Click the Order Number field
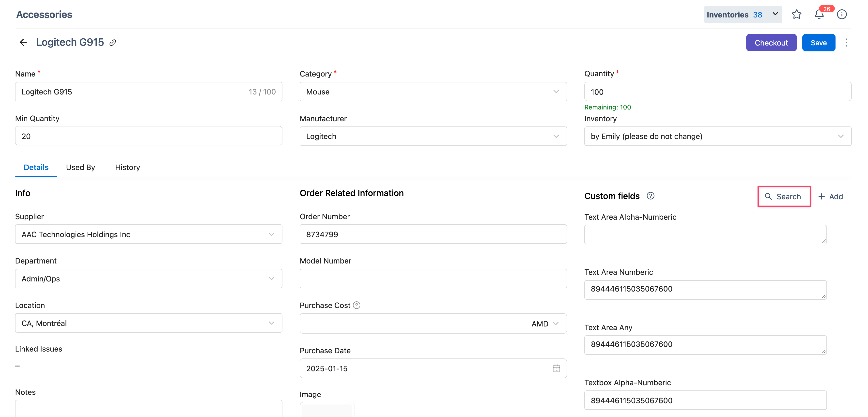Screen dimensions: 868x417 (x=433, y=234)
